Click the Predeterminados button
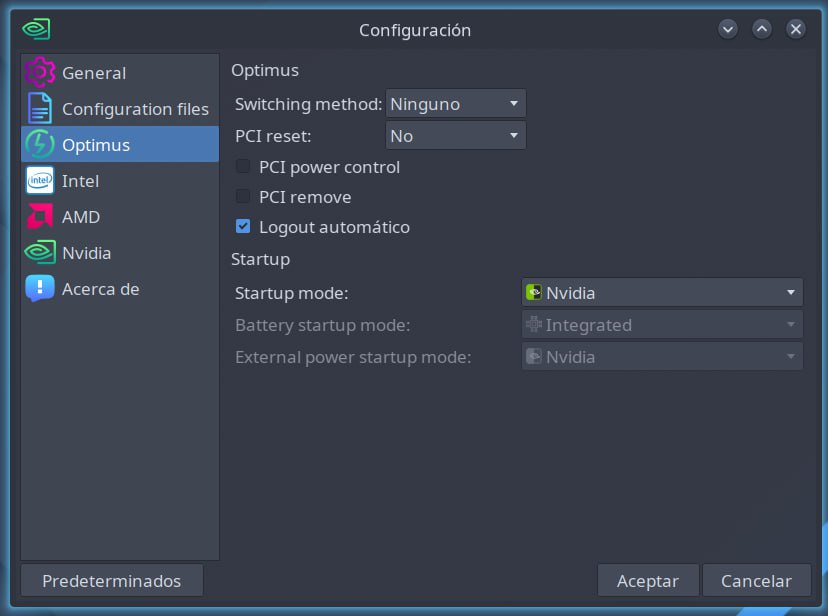The width and height of the screenshot is (828, 616). [112, 581]
